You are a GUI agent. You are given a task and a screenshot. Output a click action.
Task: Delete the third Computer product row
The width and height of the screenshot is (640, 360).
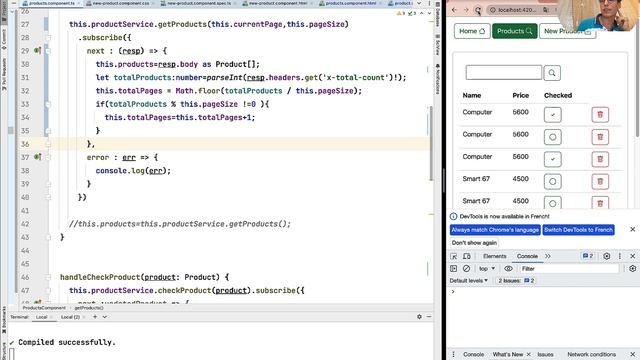(600, 159)
